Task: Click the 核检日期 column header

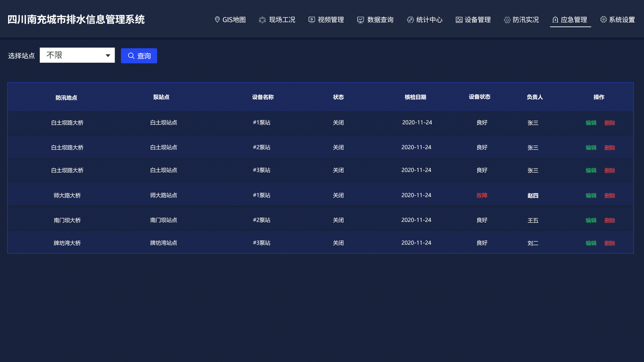Action: click(x=415, y=97)
